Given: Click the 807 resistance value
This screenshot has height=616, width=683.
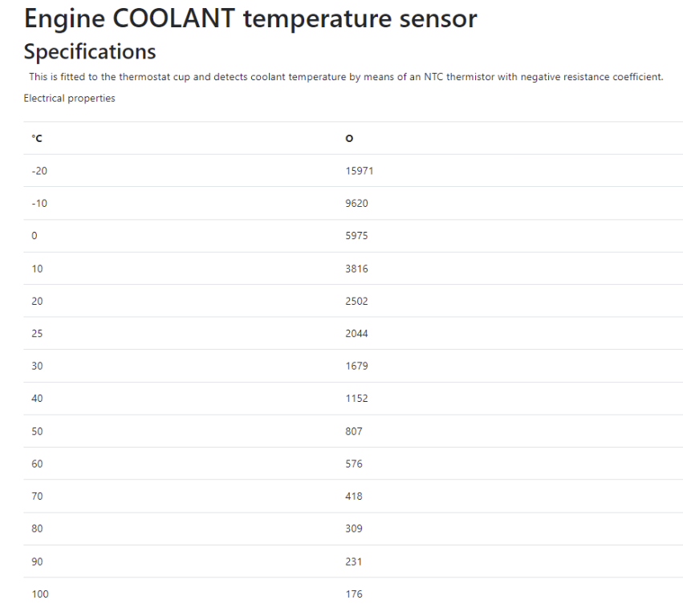Looking at the screenshot, I should (x=354, y=432).
